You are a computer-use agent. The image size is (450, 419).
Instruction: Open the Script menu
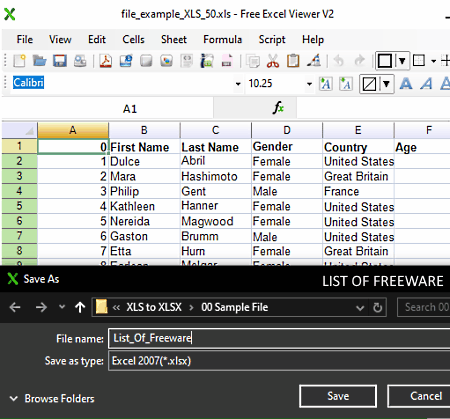(272, 39)
